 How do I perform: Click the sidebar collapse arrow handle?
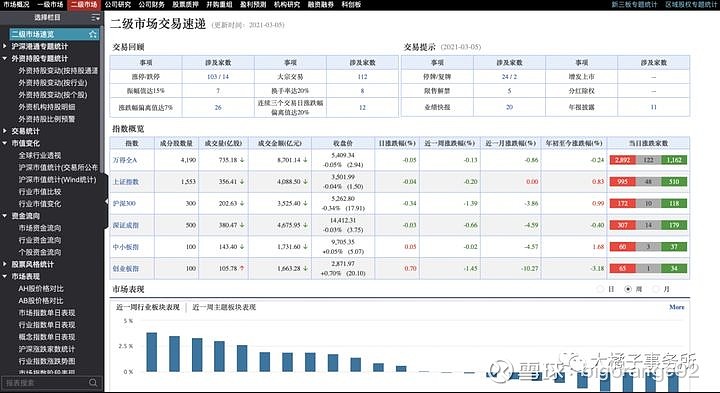106,201
